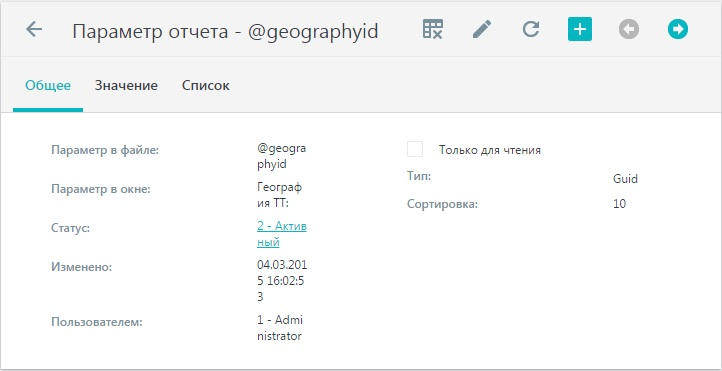Click the 1 - Administrator user value
Screen dimensions: 722x371
coord(280,328)
